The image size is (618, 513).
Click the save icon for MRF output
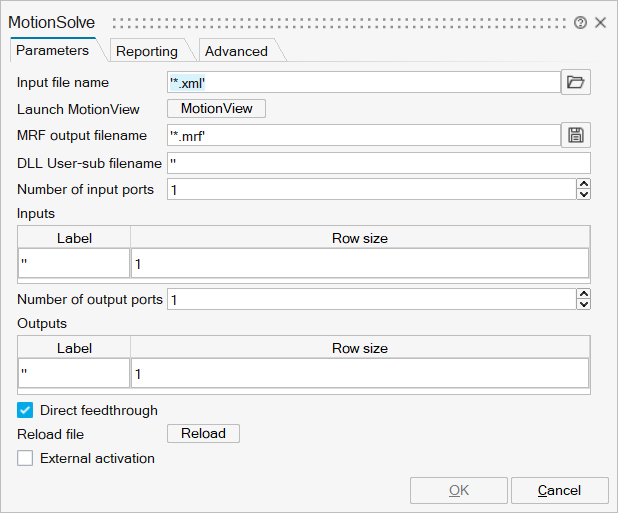575,135
